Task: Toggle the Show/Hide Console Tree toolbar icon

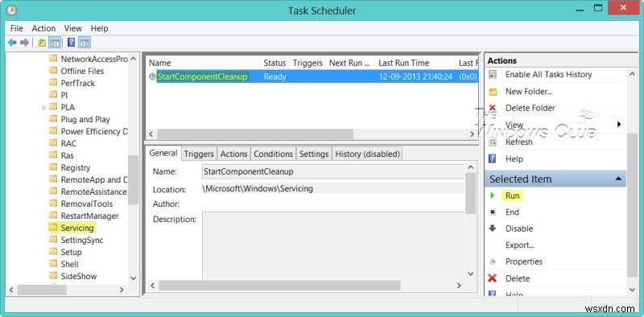Action: tap(54, 43)
